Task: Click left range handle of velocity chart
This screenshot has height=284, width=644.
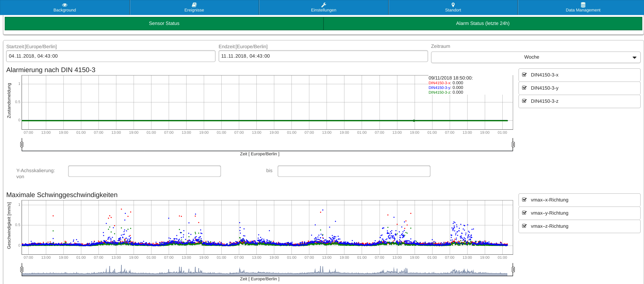Action: (22, 270)
